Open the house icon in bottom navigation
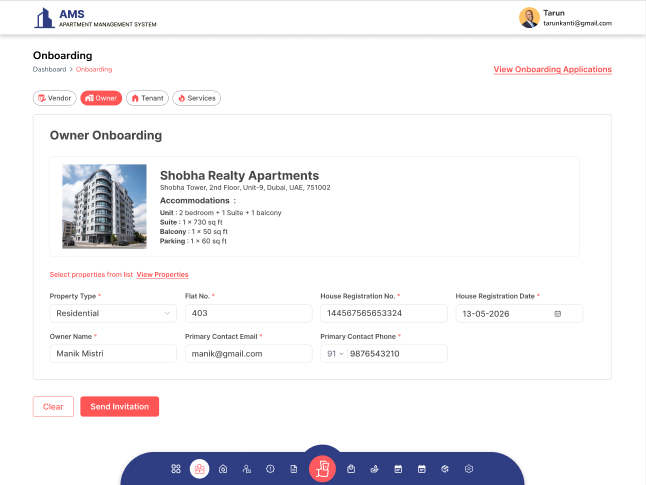The height and width of the screenshot is (485, 646). (x=223, y=469)
